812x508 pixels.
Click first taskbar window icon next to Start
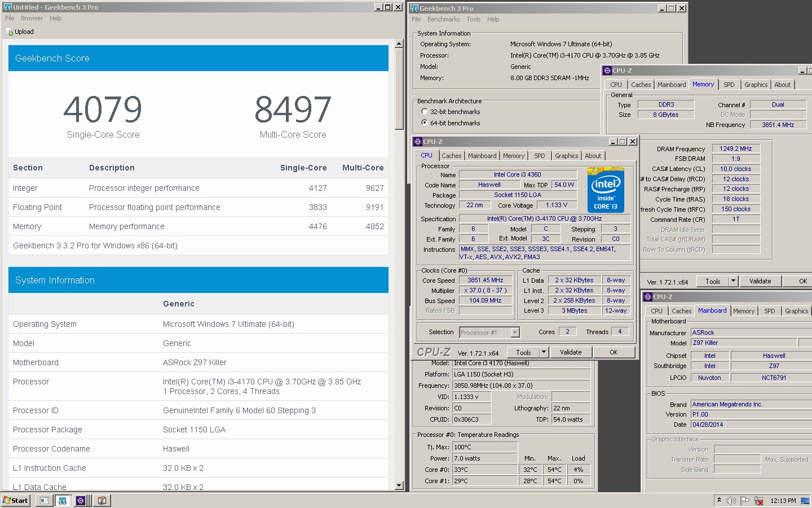[x=45, y=500]
